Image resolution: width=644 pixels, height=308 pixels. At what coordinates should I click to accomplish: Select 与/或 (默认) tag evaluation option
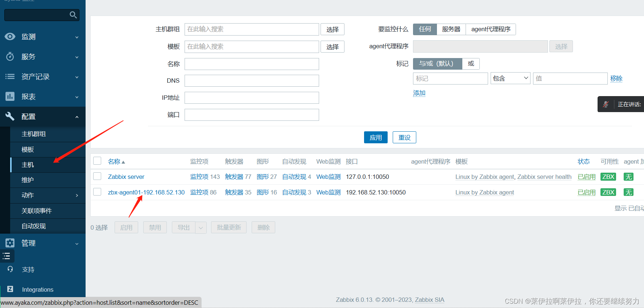point(437,63)
